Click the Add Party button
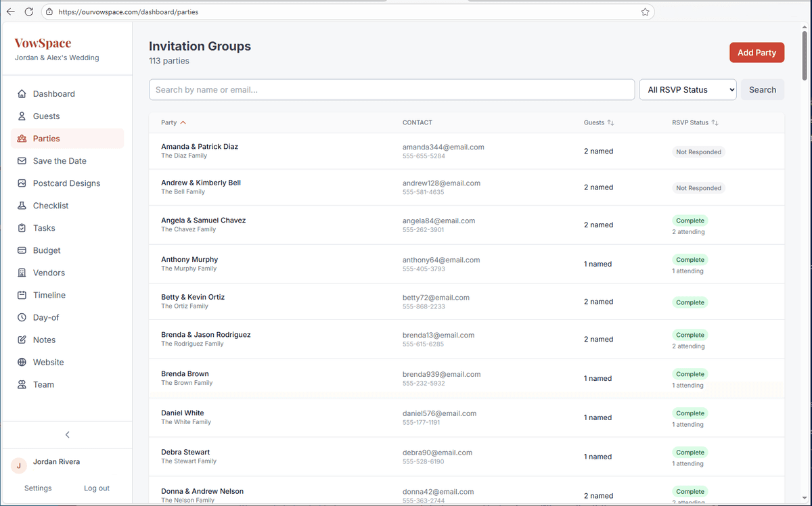The image size is (812, 506). point(757,52)
